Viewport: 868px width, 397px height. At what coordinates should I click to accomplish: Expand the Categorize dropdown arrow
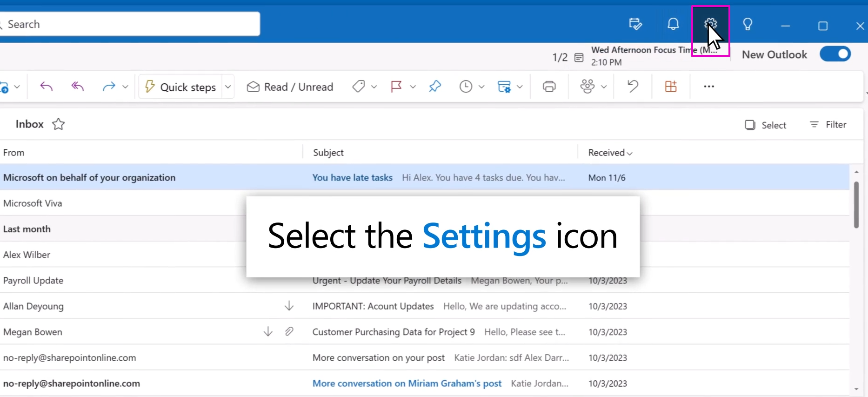point(374,87)
